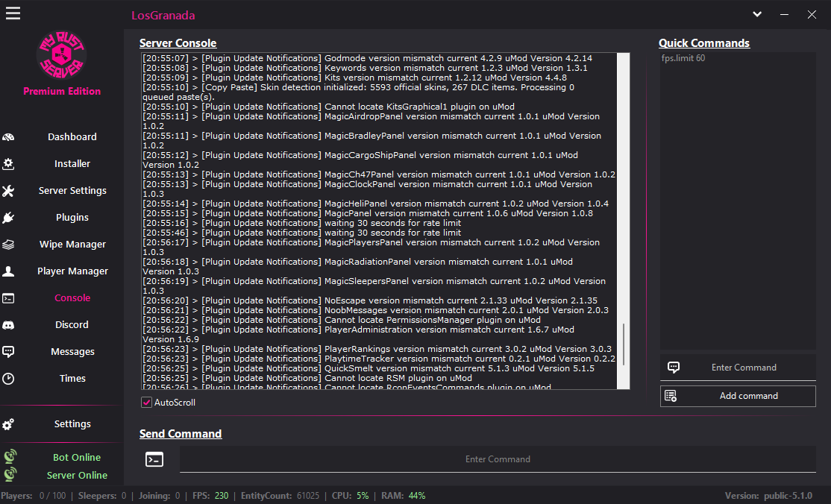Go to the Messages page
Viewport: 831px width, 504px height.
72,351
